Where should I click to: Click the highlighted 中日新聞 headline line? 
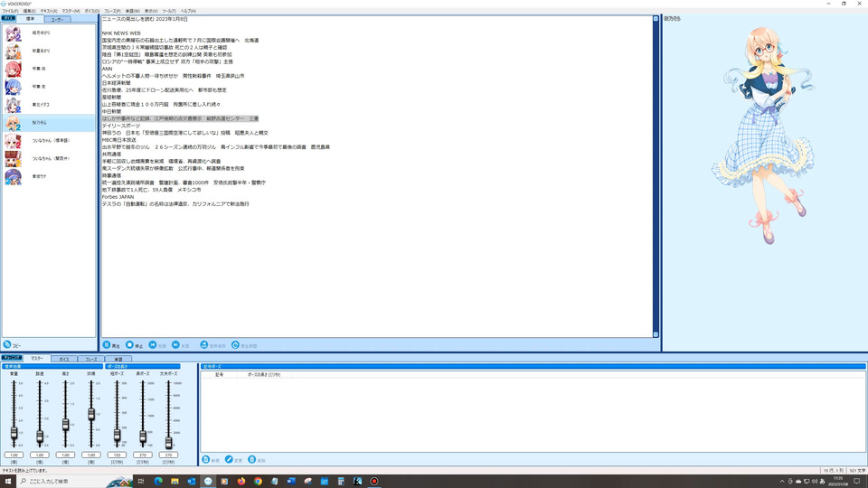click(x=180, y=118)
